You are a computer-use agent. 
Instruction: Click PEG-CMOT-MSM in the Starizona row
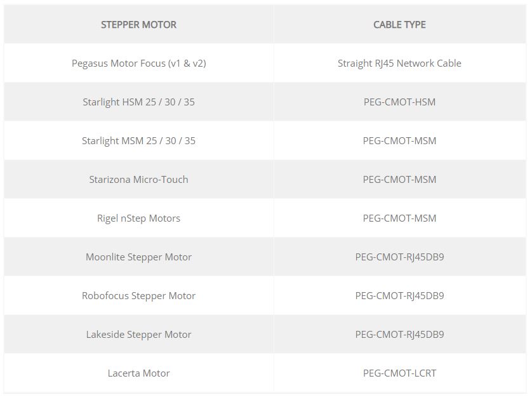pyautogui.click(x=399, y=179)
